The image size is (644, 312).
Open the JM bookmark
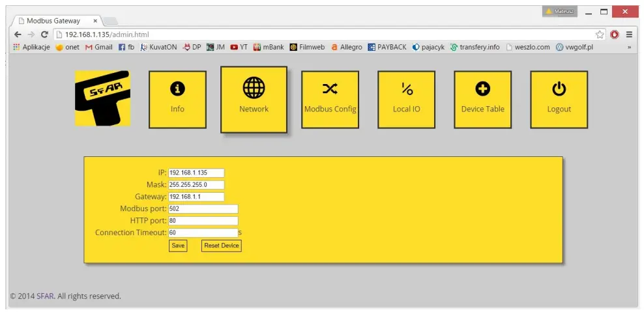(x=216, y=47)
